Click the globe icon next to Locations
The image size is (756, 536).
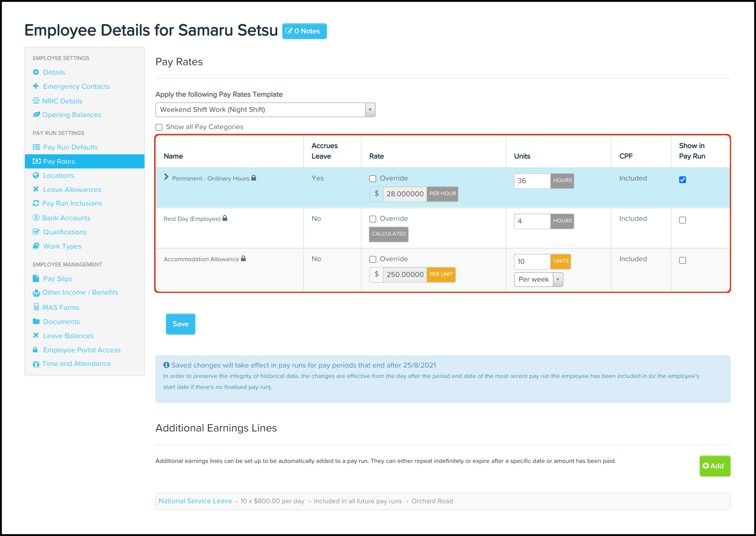point(36,175)
